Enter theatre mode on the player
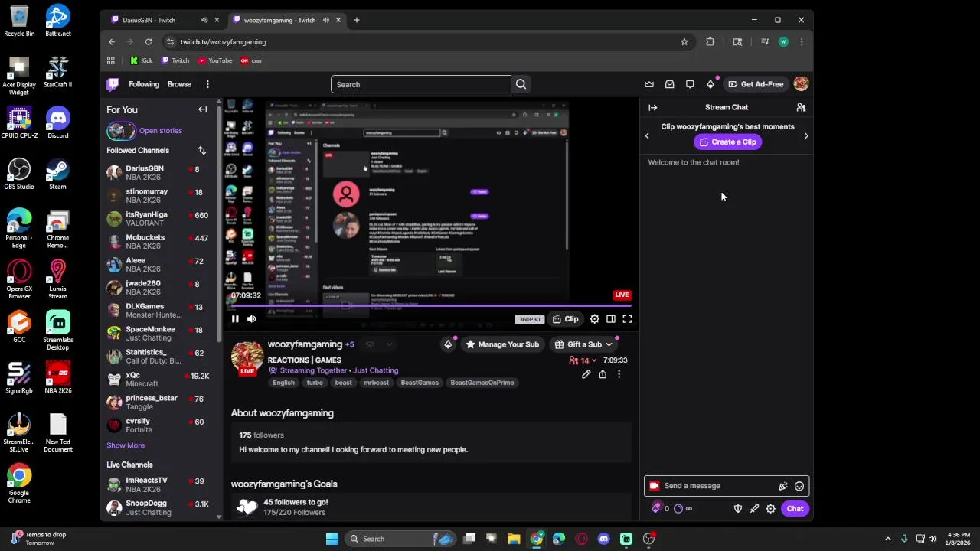Viewport: 980px width, 551px height. tap(611, 319)
